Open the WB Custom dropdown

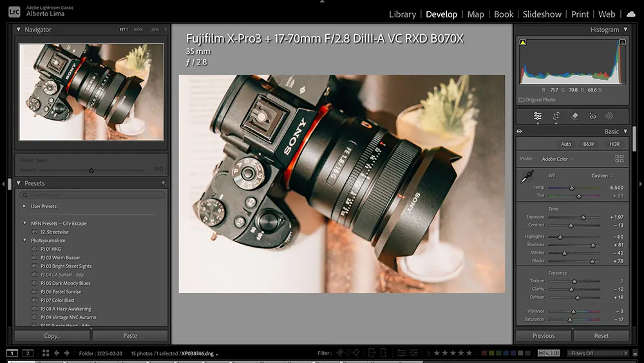[x=602, y=175]
